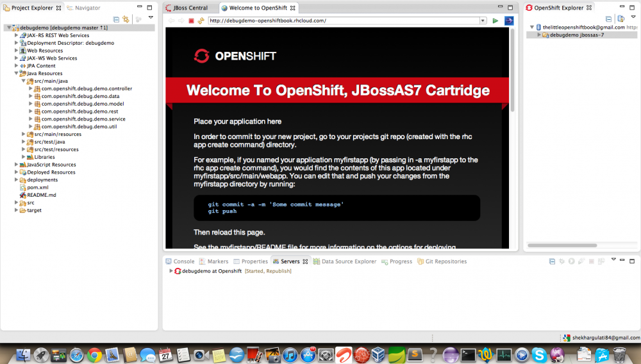This screenshot has height=364, width=641.
Task: Launch Skype from the Dock
Action: click(538, 354)
